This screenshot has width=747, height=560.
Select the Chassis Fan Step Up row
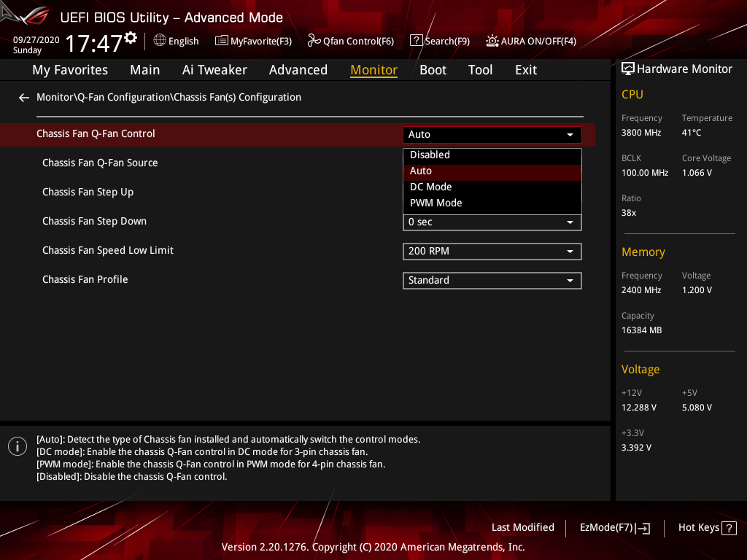point(88,192)
